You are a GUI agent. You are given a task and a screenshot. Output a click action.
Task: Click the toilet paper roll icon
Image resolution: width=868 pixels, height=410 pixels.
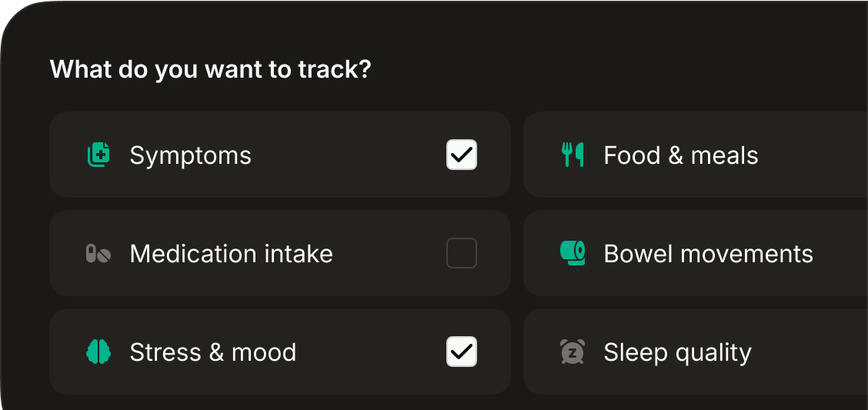click(573, 253)
